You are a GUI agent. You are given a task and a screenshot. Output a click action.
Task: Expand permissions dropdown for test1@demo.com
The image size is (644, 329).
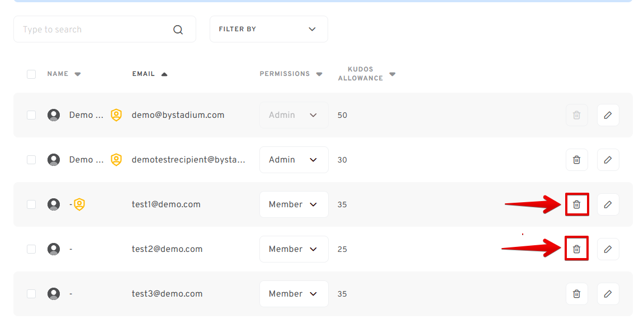pyautogui.click(x=293, y=204)
